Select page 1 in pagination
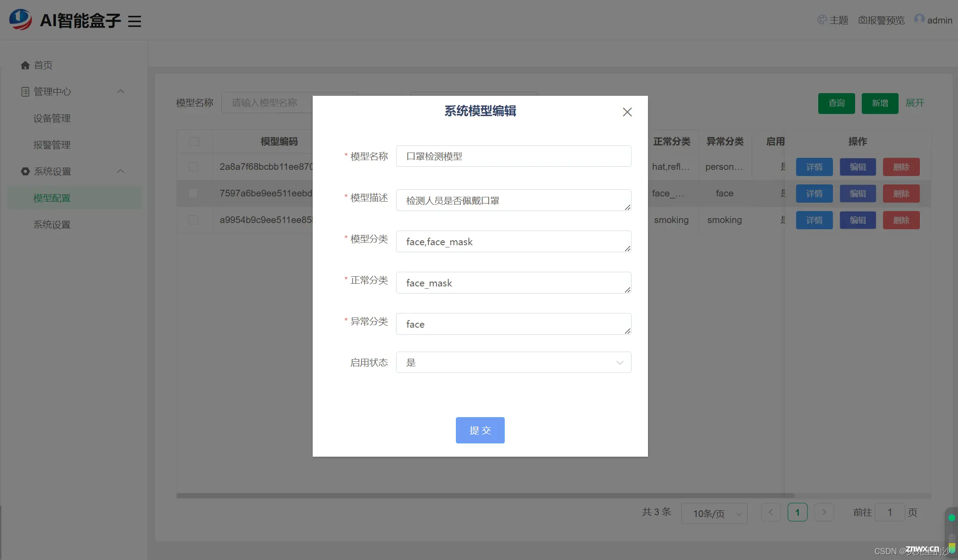The height and width of the screenshot is (560, 958). click(x=797, y=513)
